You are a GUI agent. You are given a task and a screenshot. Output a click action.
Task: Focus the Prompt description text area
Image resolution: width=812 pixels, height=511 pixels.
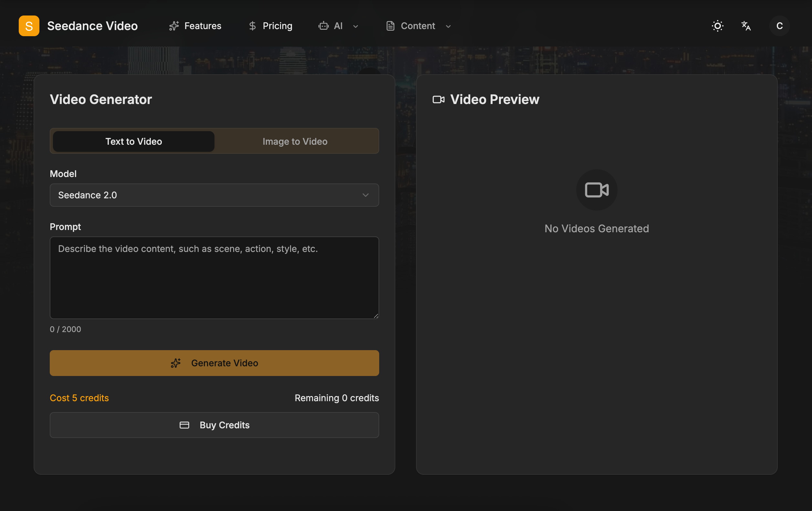(x=214, y=277)
